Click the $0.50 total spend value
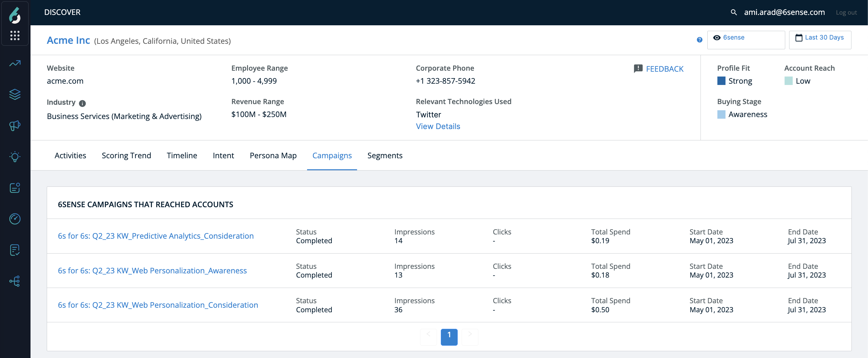This screenshot has height=358, width=868. 600,310
